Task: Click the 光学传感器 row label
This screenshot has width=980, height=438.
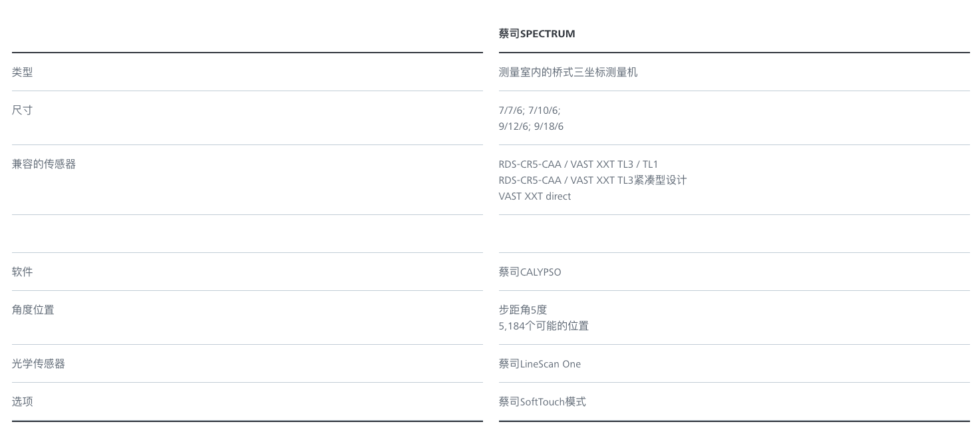Action: pyautogui.click(x=39, y=363)
